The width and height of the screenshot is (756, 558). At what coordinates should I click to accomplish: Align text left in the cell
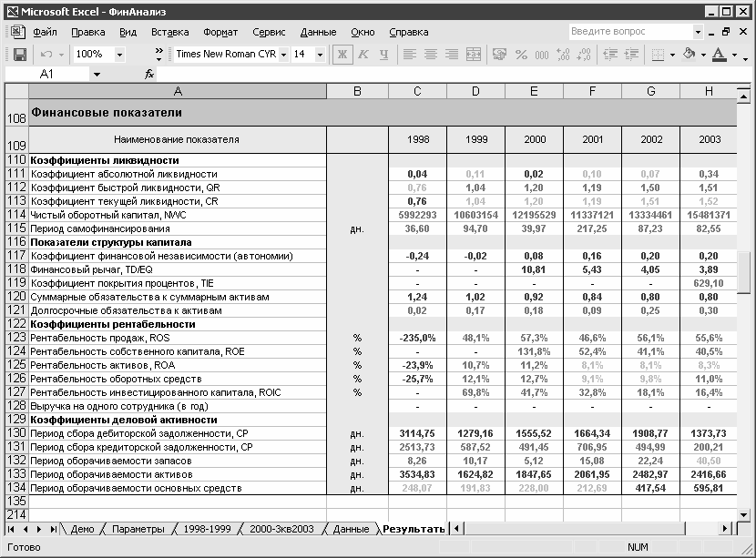409,55
